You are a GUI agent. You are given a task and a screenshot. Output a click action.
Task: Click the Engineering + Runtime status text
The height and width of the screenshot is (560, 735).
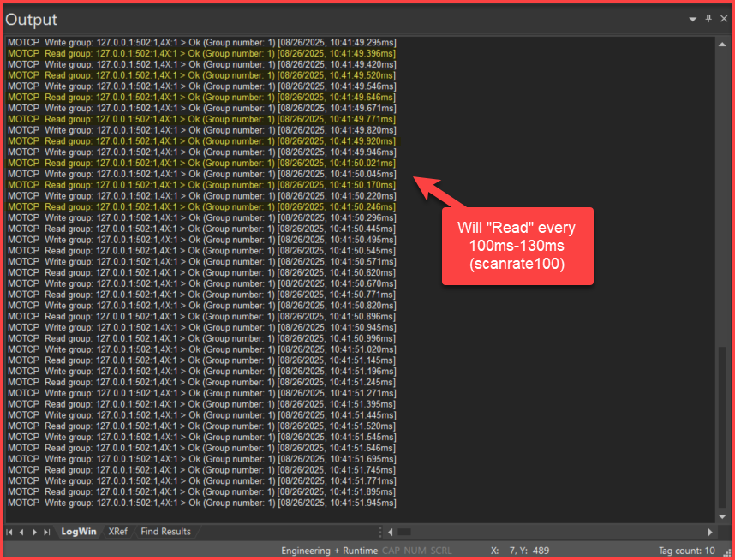click(329, 551)
